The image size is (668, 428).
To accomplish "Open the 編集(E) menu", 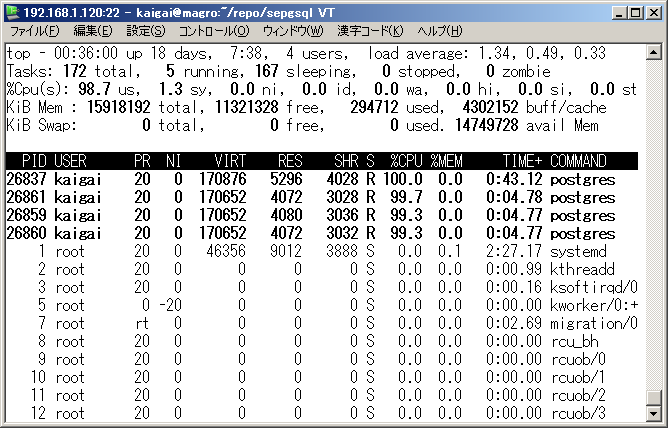I will 93,32.
